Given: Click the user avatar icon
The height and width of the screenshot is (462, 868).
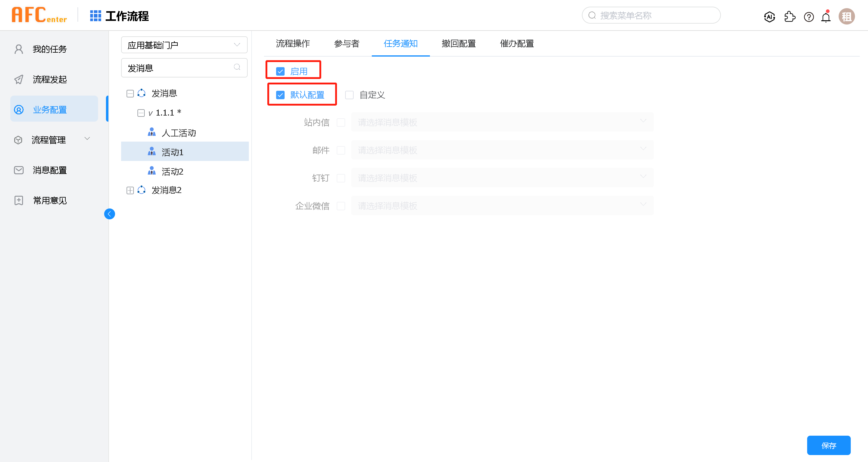Looking at the screenshot, I should 847,17.
